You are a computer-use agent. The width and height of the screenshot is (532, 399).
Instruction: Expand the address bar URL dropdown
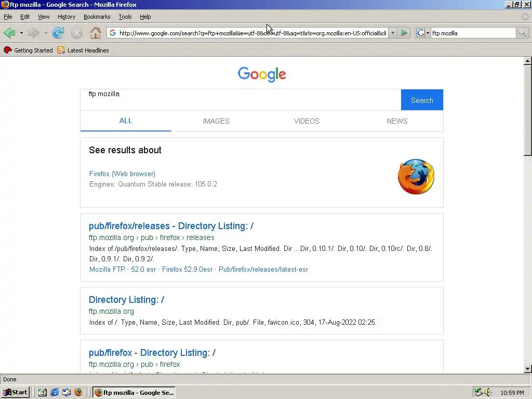tap(393, 33)
